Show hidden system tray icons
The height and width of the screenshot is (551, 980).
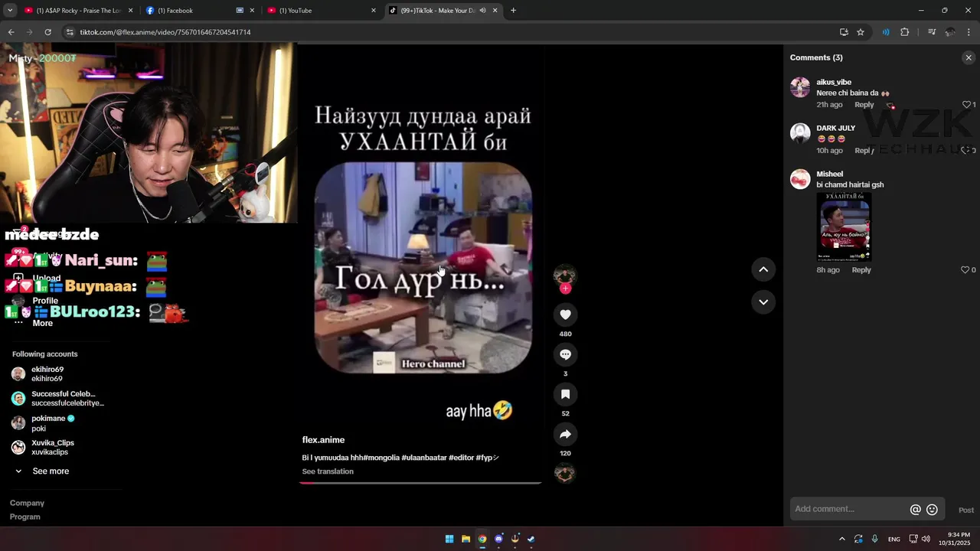coord(841,539)
